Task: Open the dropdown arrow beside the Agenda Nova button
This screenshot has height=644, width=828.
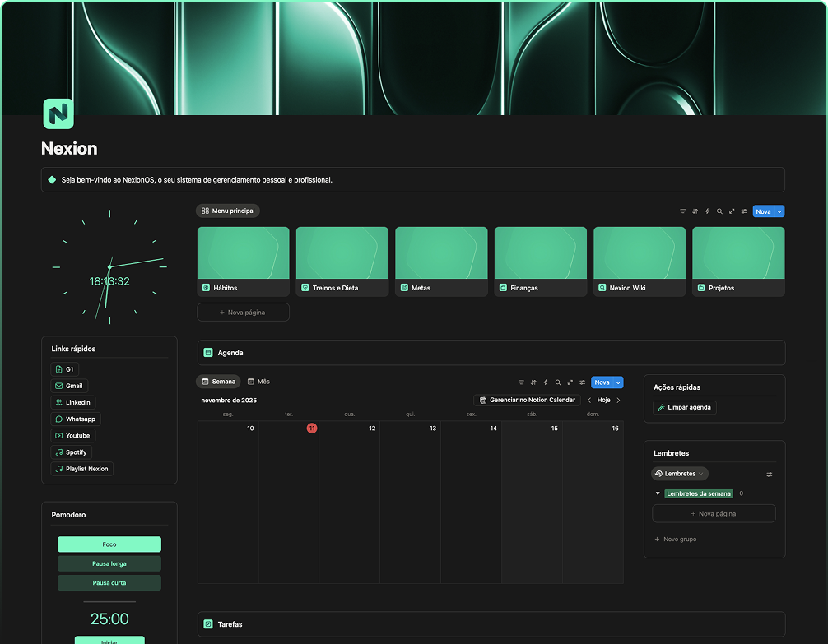Action: click(618, 382)
